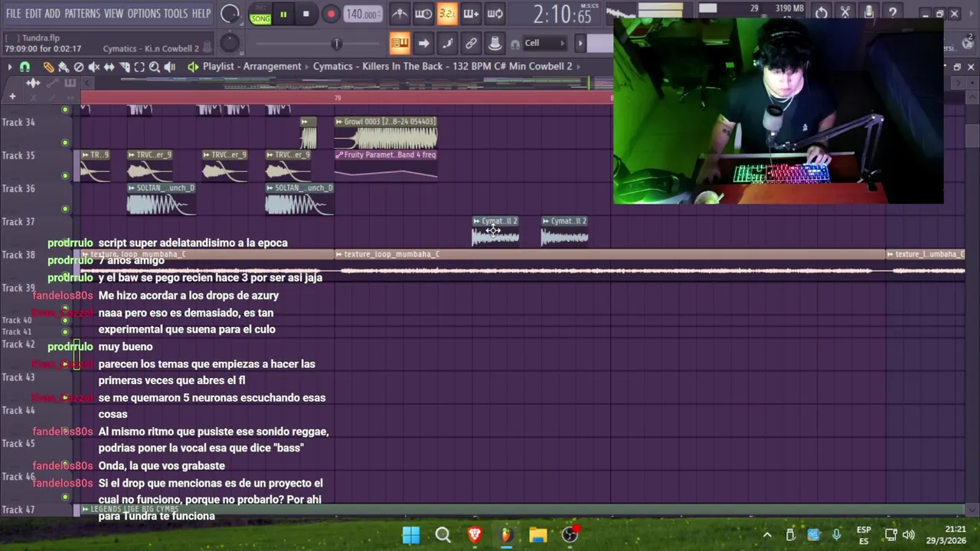980x551 pixels.
Task: Open Fruity Paramet..Band 4 freq clip menu
Action: pos(339,155)
